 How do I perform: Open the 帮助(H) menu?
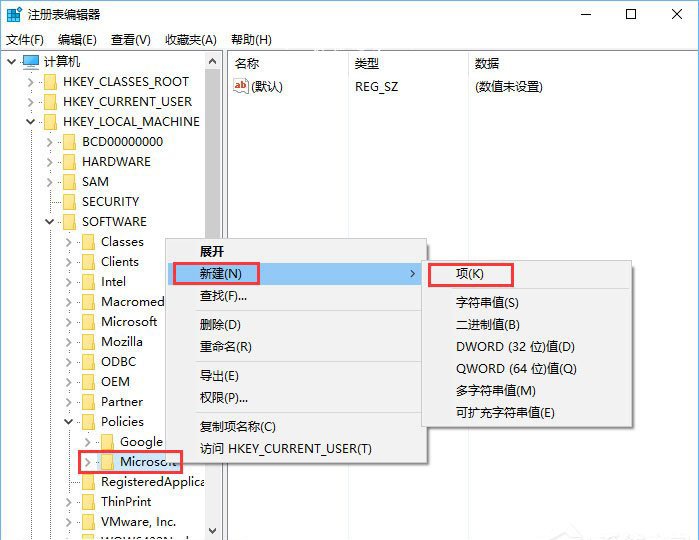(x=251, y=40)
